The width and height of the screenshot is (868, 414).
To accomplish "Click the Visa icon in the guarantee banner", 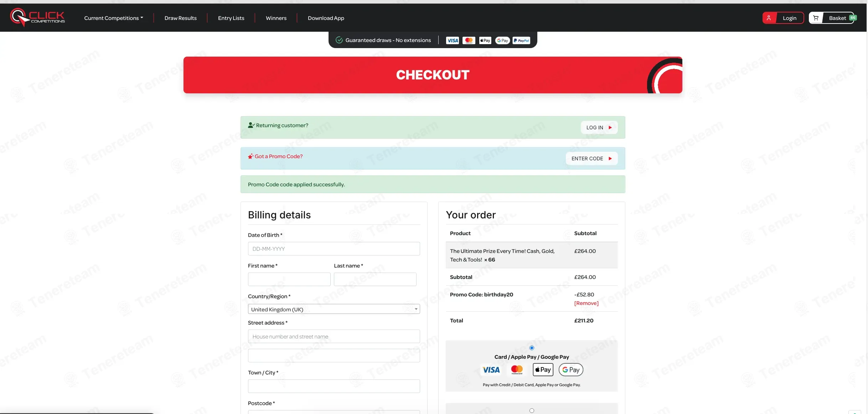I will [x=453, y=40].
